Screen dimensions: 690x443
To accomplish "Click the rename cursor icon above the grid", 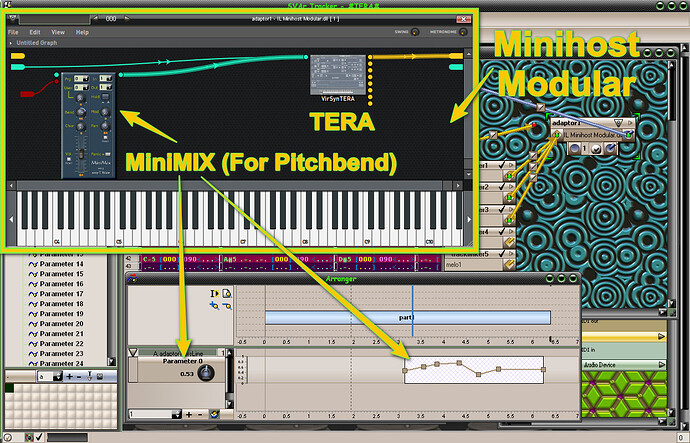I will click(x=89, y=377).
